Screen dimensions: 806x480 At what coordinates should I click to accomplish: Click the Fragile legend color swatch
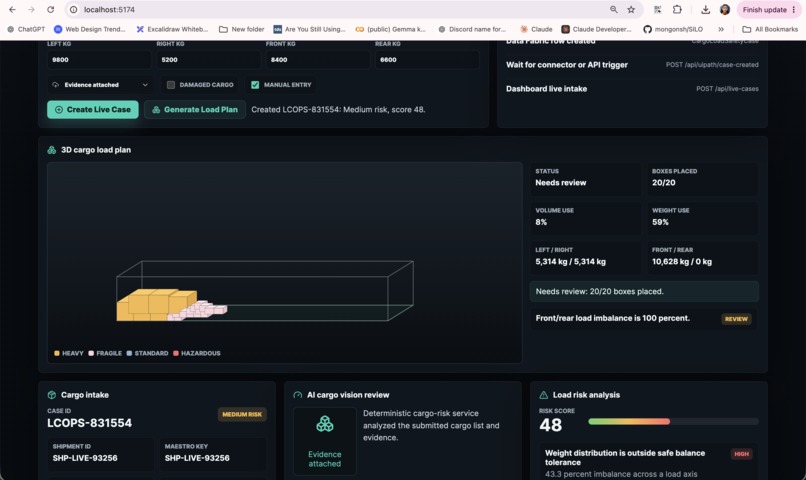pyautogui.click(x=91, y=353)
